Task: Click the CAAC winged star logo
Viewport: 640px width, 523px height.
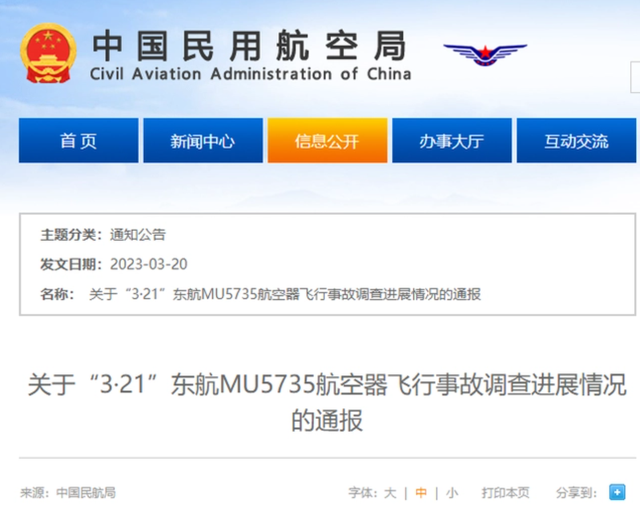Action: coord(485,54)
